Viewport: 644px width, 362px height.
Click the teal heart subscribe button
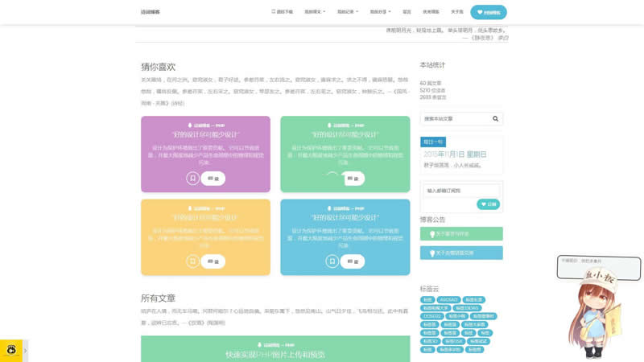click(x=488, y=204)
